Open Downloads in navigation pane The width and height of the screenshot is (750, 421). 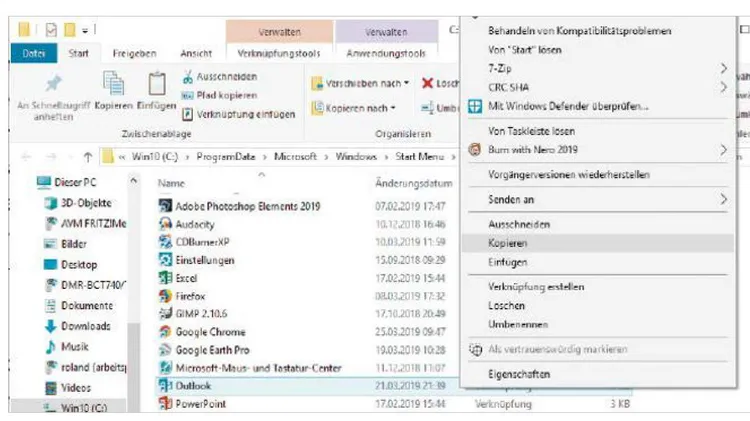point(85,326)
